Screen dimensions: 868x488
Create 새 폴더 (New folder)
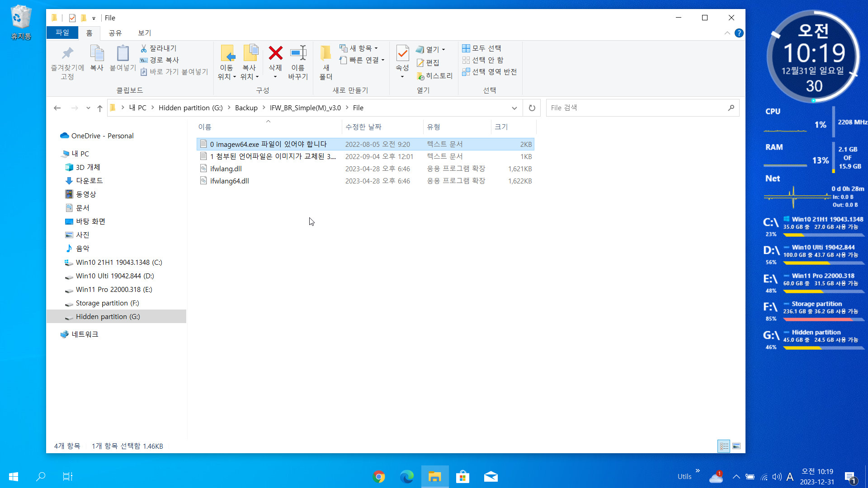(x=326, y=63)
